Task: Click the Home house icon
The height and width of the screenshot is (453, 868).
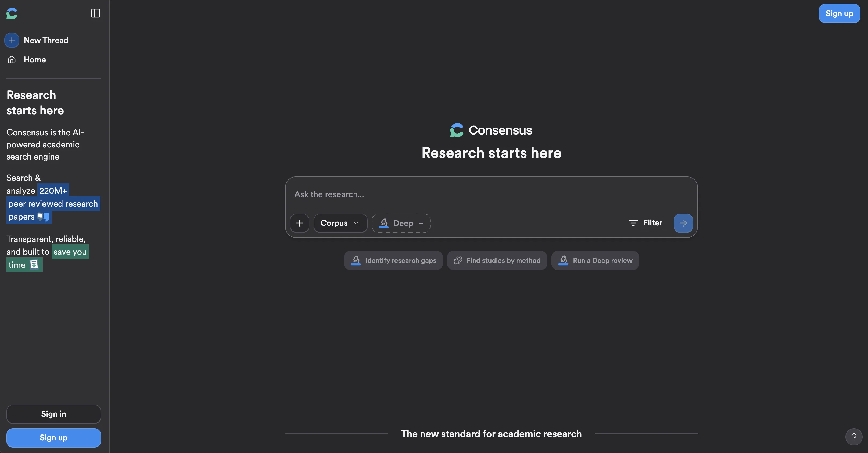Action: tap(12, 60)
